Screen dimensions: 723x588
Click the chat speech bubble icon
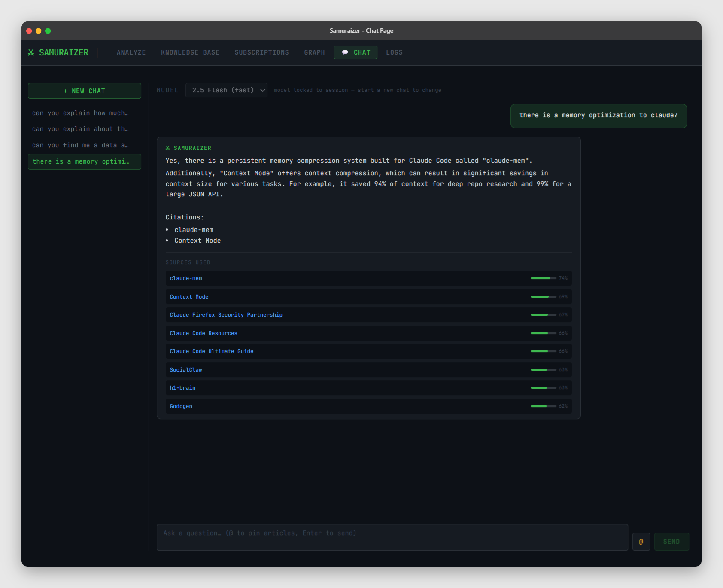coord(345,52)
